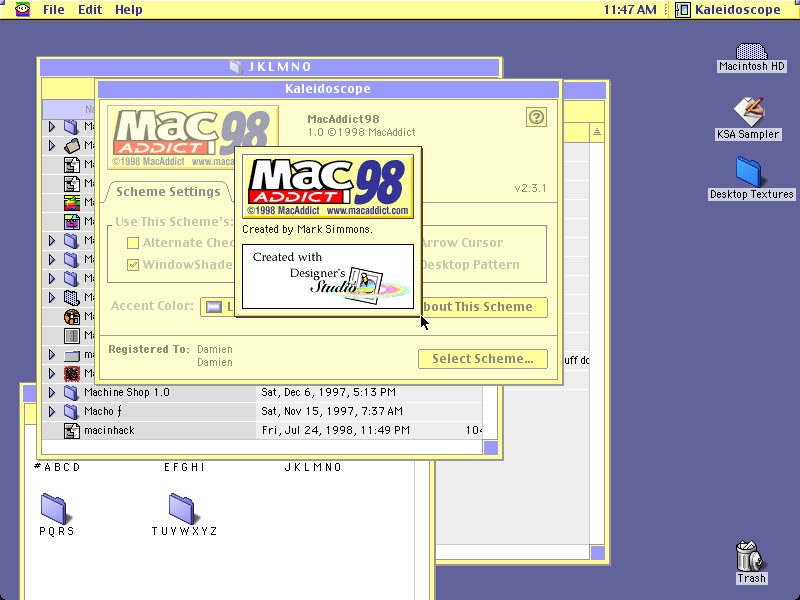
Task: Click the JKLMNO window title bar
Action: click(x=269, y=67)
